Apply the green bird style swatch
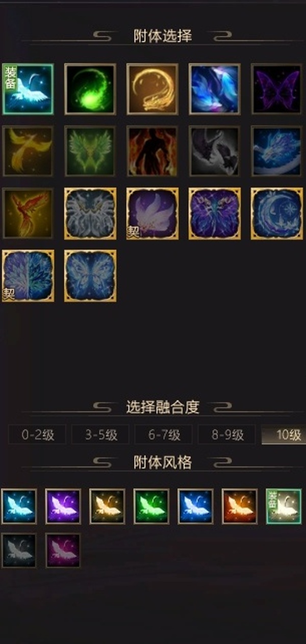 [x=151, y=506]
